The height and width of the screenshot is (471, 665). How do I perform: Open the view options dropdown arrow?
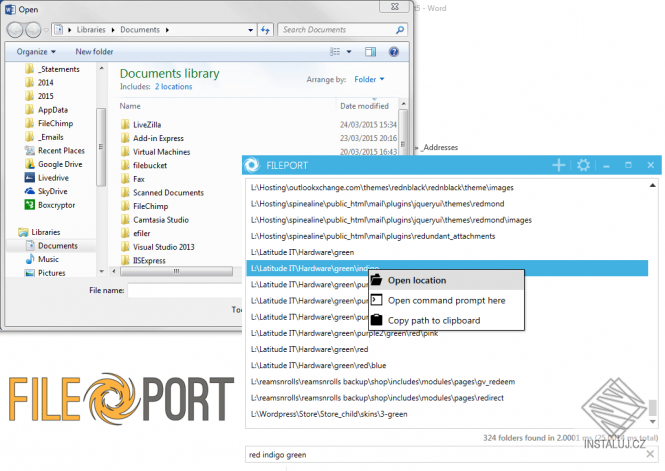(349, 52)
